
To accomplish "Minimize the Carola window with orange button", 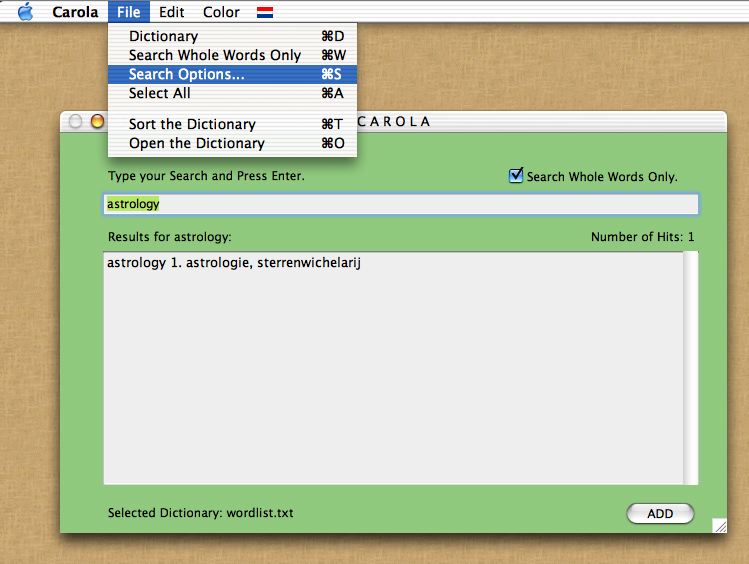I will 97,121.
